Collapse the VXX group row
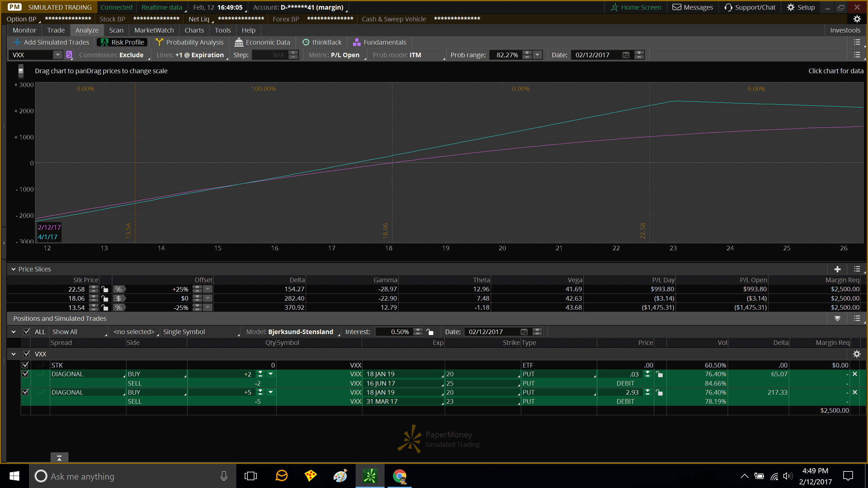The width and height of the screenshot is (868, 488). click(x=14, y=354)
